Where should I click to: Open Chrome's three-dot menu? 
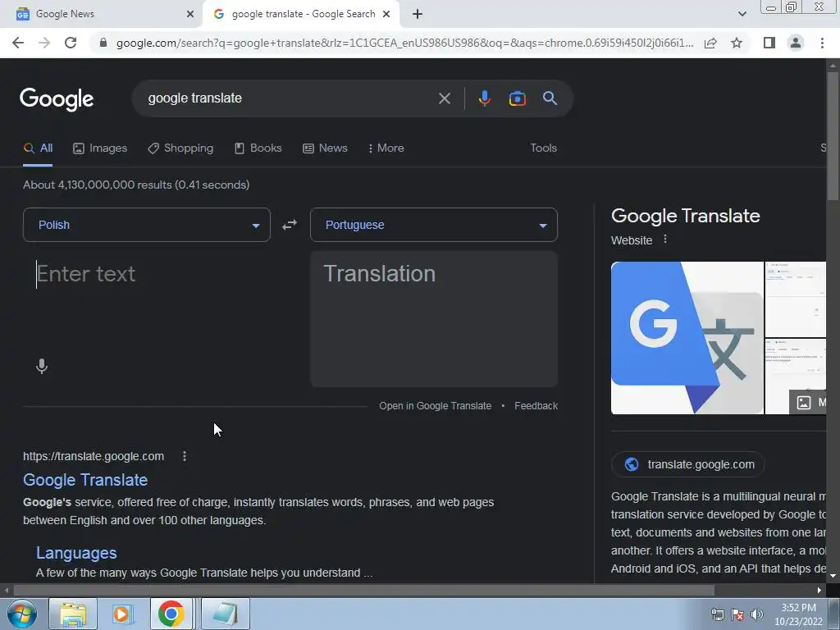822,43
